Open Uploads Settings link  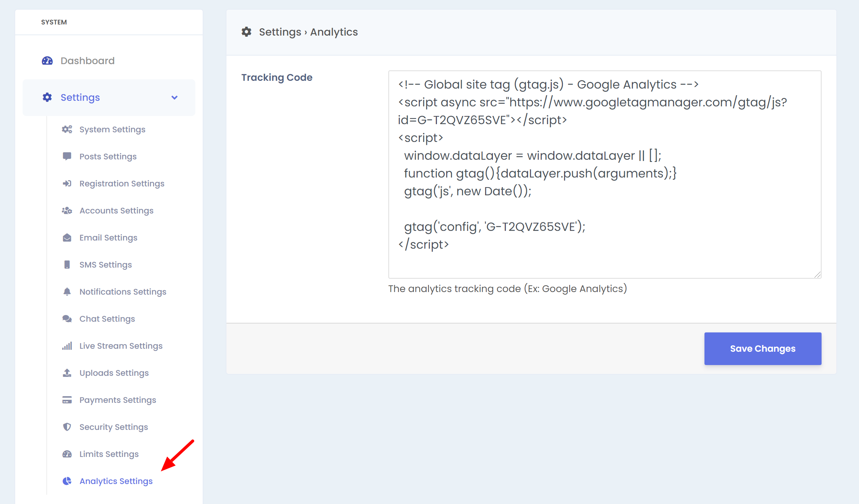(114, 373)
